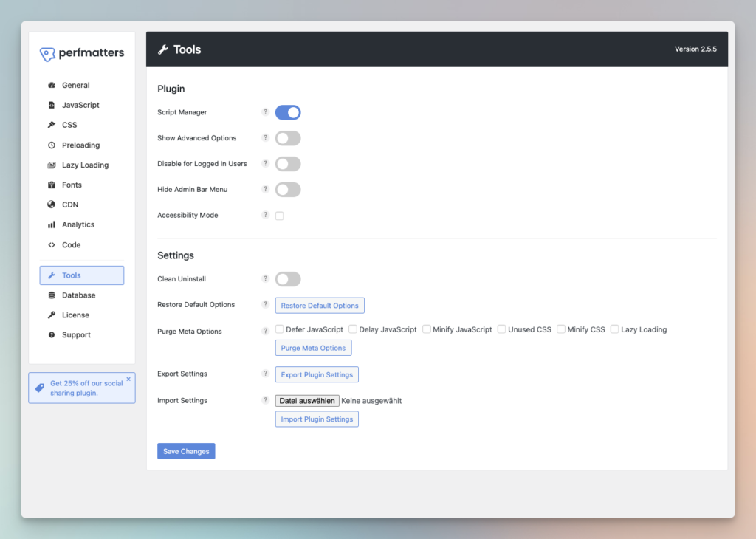Click the Import Plugin Settings button
This screenshot has width=756, height=539.
(317, 419)
